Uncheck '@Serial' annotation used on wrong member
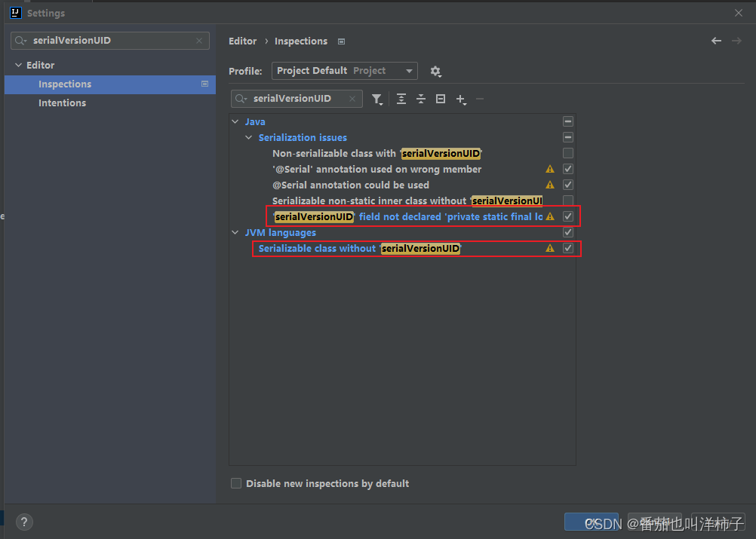756x539 pixels. (568, 169)
